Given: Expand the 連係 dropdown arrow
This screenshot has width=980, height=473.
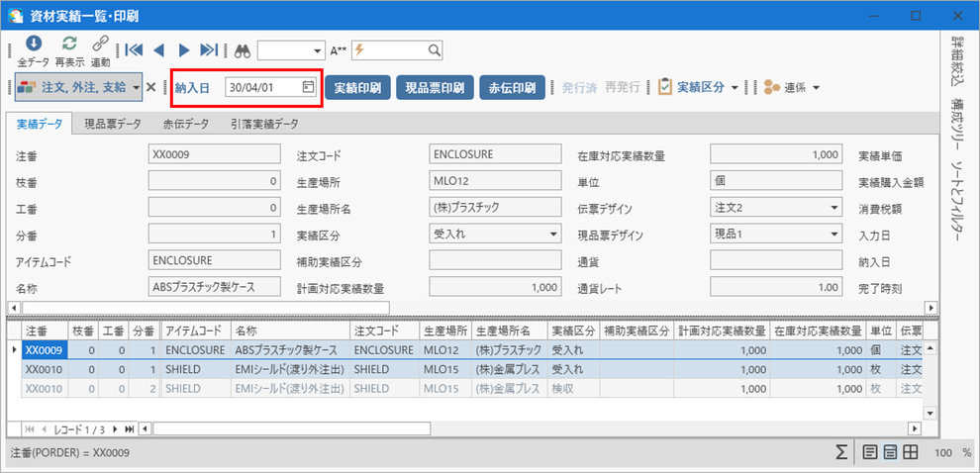Looking at the screenshot, I should point(815,87).
